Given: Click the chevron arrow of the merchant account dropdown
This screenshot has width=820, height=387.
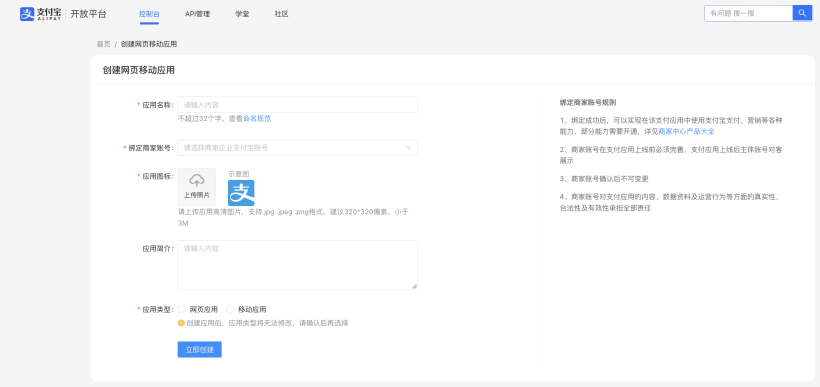Looking at the screenshot, I should pos(409,148).
